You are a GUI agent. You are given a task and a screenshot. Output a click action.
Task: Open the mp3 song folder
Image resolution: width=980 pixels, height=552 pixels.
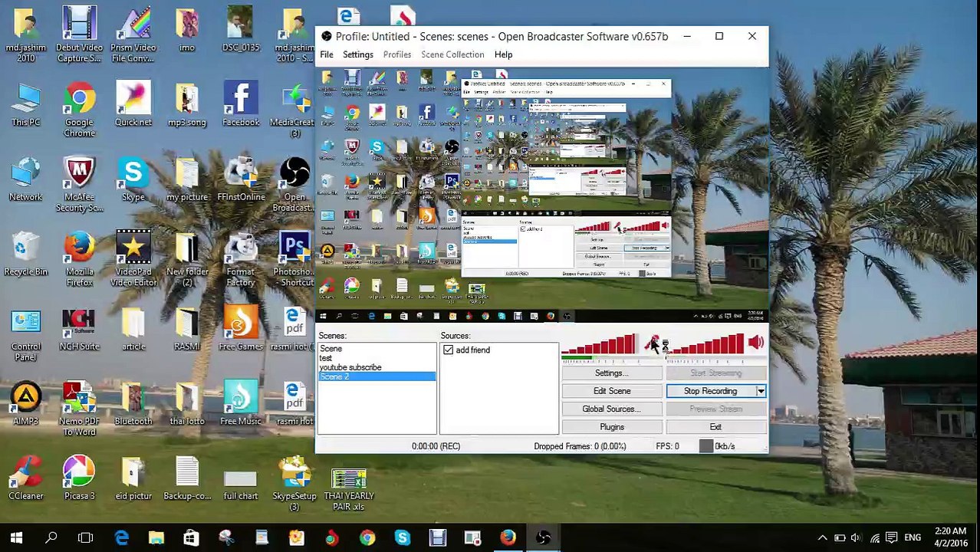[x=187, y=104]
